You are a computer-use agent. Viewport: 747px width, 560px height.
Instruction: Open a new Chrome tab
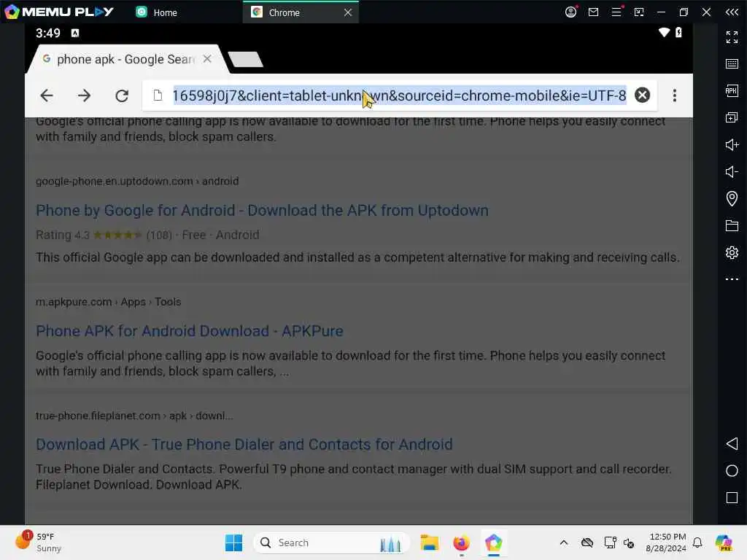[x=245, y=60]
